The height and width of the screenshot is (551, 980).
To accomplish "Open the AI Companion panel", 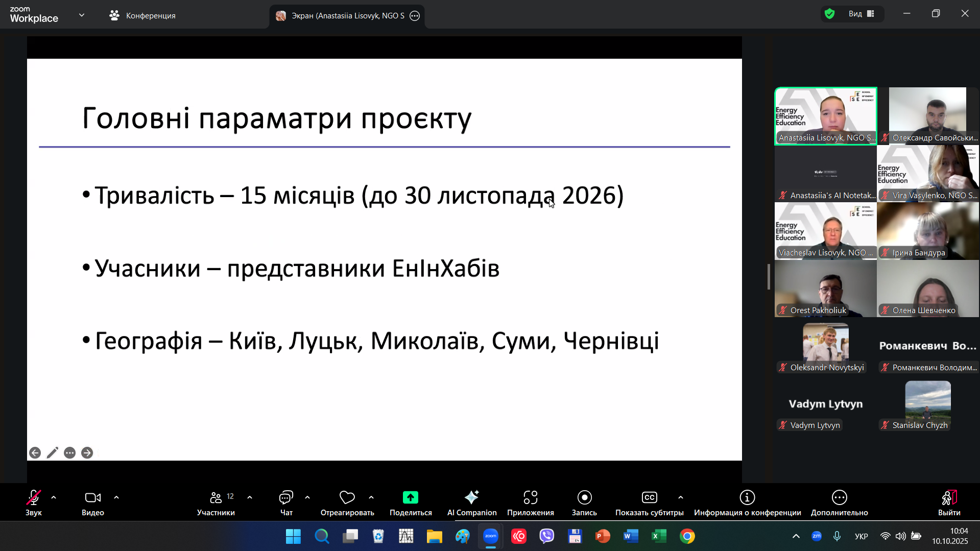I will (x=471, y=503).
